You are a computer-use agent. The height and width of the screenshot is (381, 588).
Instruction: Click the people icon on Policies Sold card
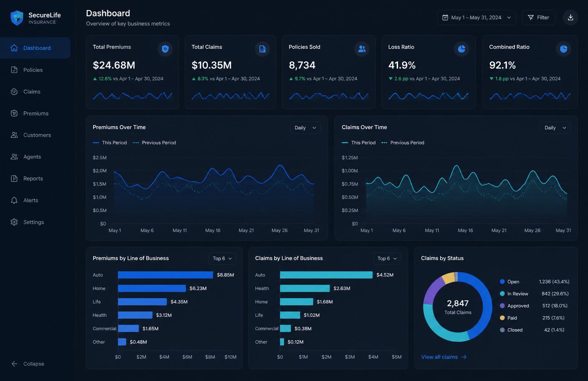[362, 49]
